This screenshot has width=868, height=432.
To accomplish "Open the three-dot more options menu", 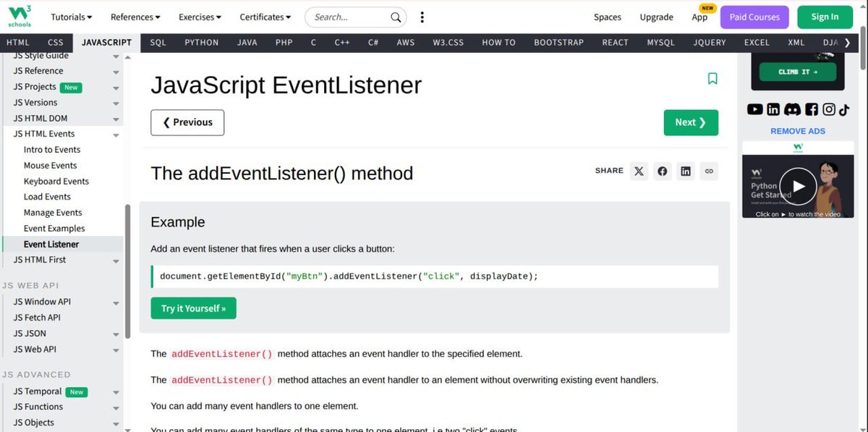I will 422,17.
